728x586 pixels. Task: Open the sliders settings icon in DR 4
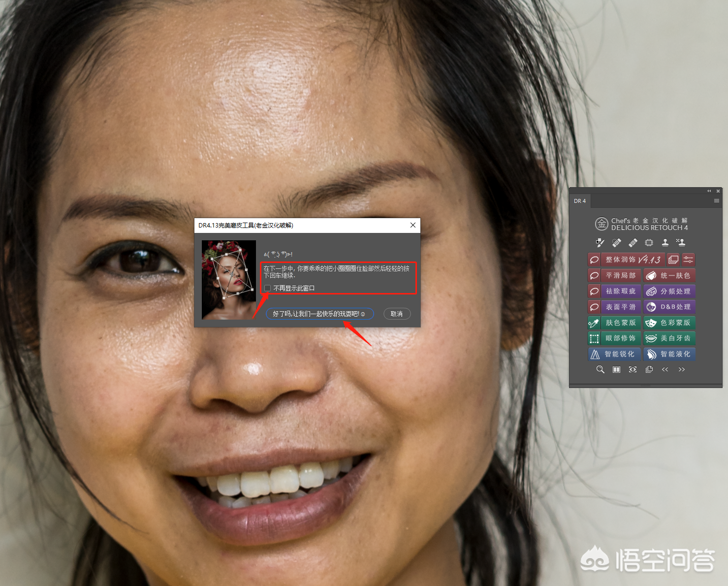pos(688,260)
